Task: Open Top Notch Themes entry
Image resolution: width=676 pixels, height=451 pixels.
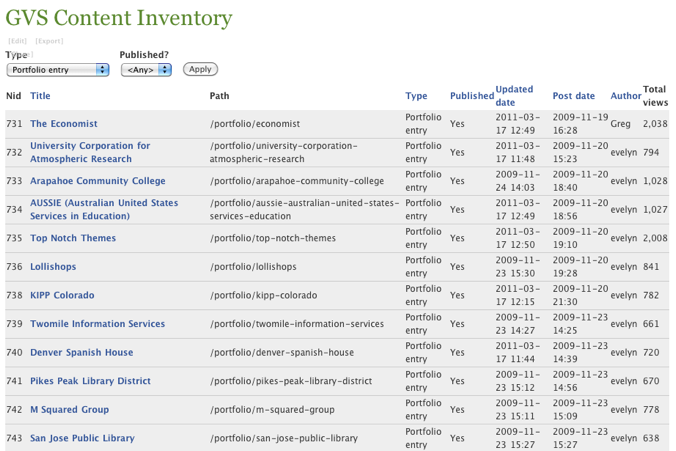Action: 73,238
